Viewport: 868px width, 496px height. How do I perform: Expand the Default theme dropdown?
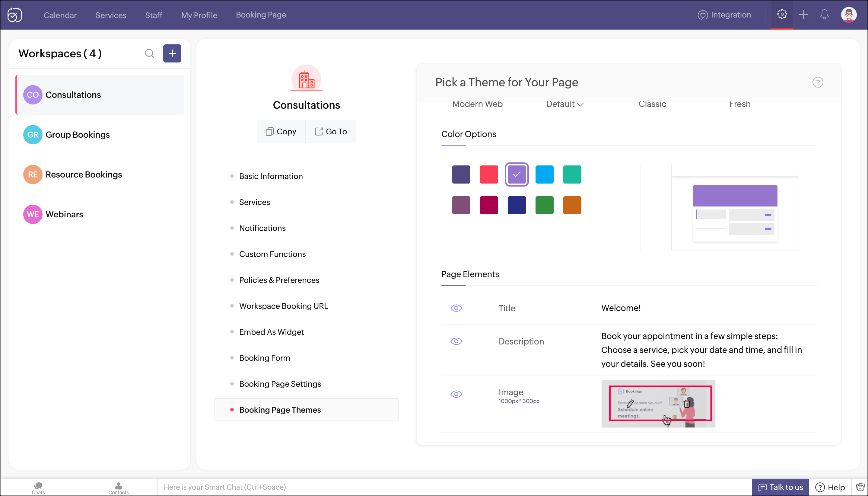point(565,104)
